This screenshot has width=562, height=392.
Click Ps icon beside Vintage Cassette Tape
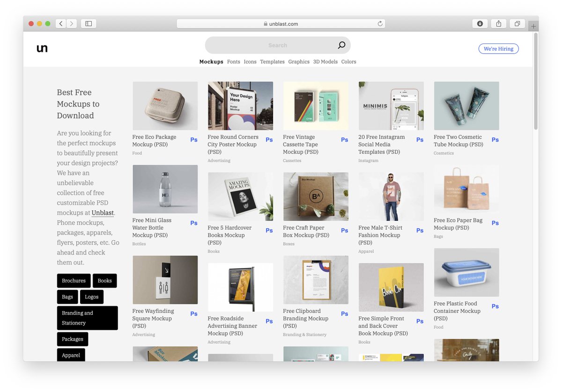coord(345,139)
